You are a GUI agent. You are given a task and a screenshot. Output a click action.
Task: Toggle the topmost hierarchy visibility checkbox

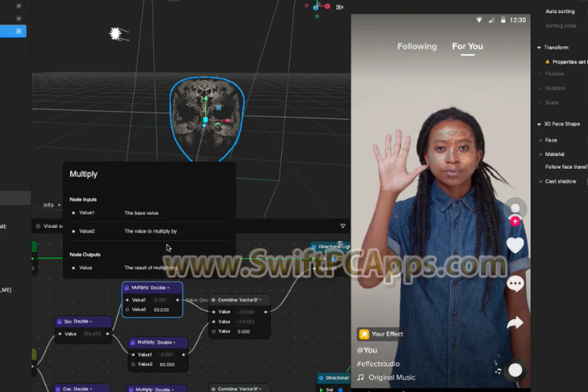pos(19,6)
